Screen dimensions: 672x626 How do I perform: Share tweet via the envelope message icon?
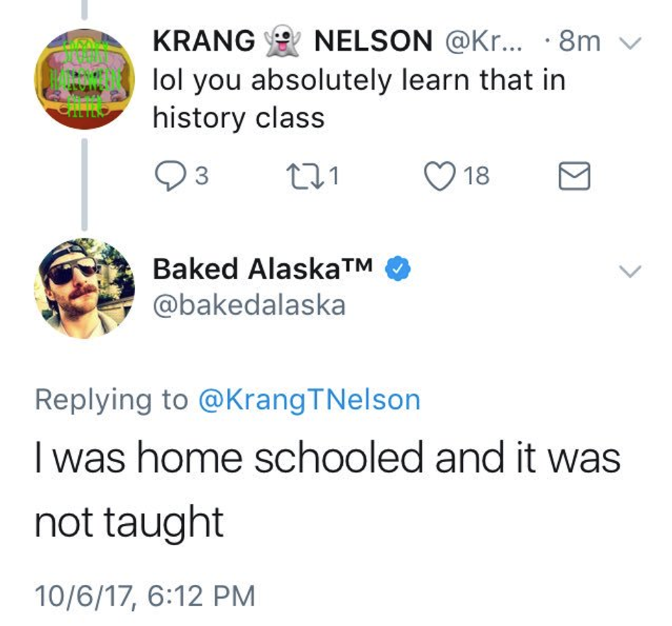click(573, 176)
